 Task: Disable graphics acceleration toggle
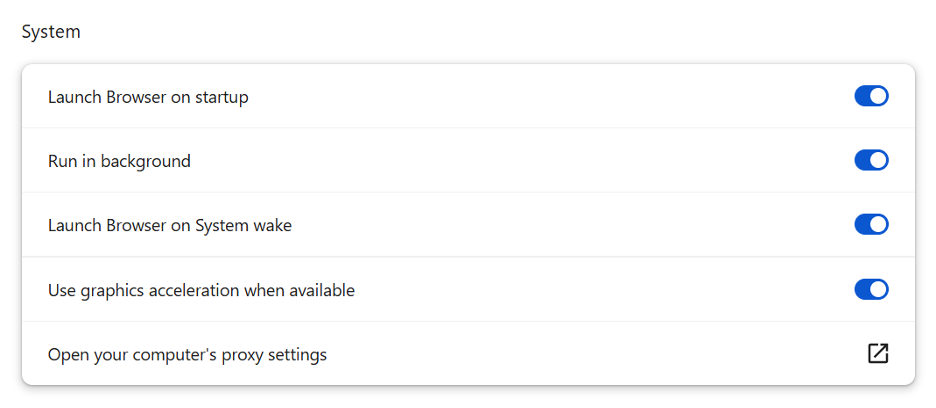point(871,290)
